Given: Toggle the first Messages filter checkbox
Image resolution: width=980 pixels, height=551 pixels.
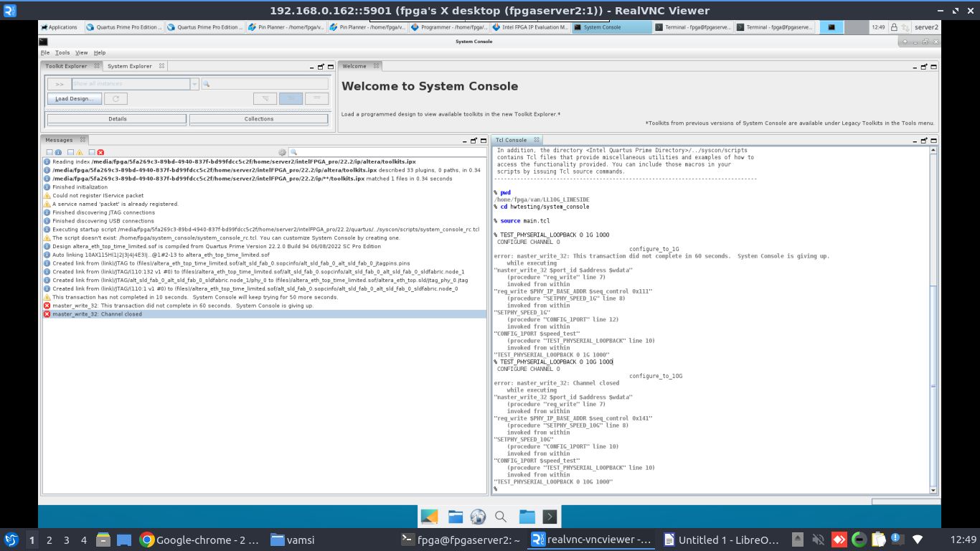Looking at the screenshot, I should 50,152.
